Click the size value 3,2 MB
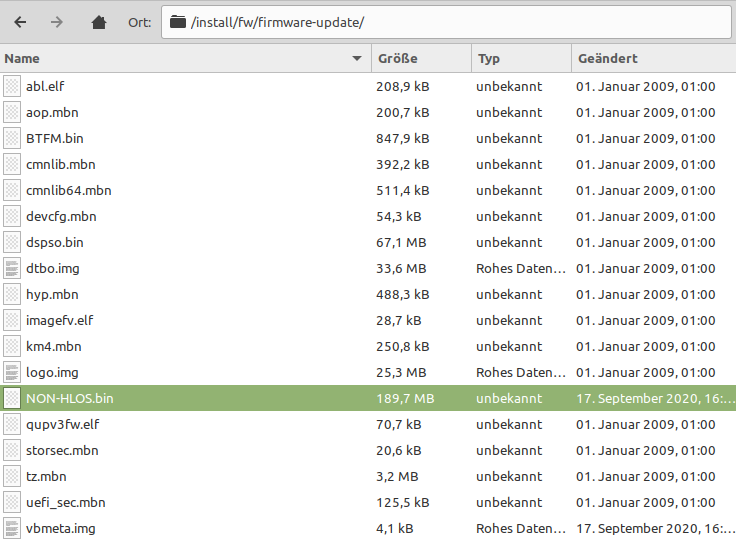736x543 pixels. click(397, 476)
